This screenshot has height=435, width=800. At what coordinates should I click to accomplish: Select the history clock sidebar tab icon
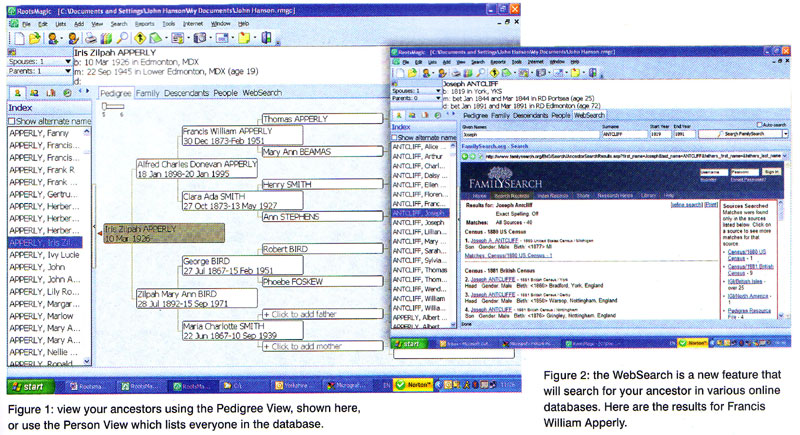tap(67, 93)
